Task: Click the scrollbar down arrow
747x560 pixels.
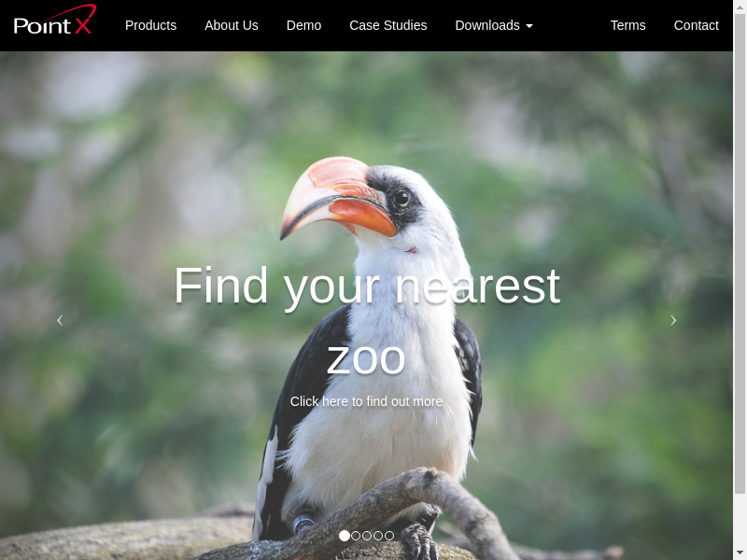Action: click(x=740, y=553)
